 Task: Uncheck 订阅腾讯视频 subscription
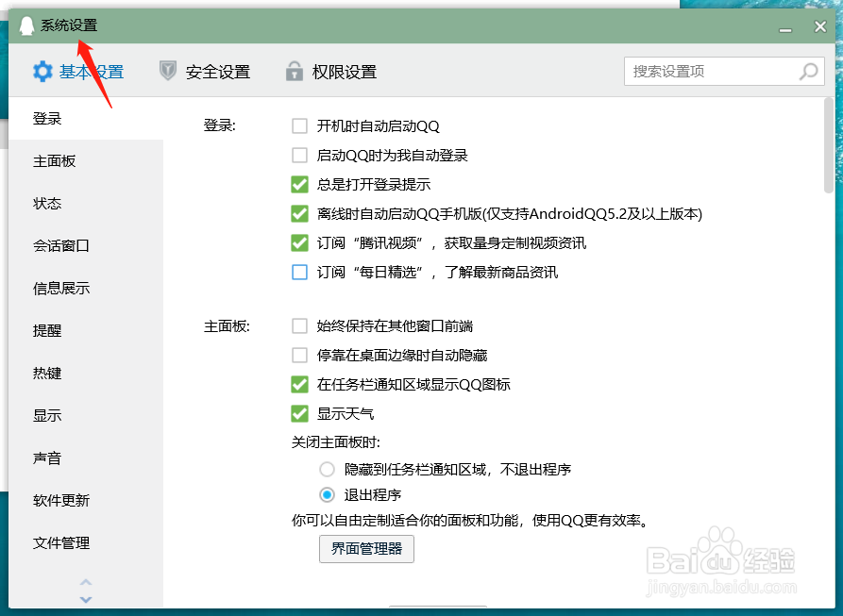click(x=299, y=242)
